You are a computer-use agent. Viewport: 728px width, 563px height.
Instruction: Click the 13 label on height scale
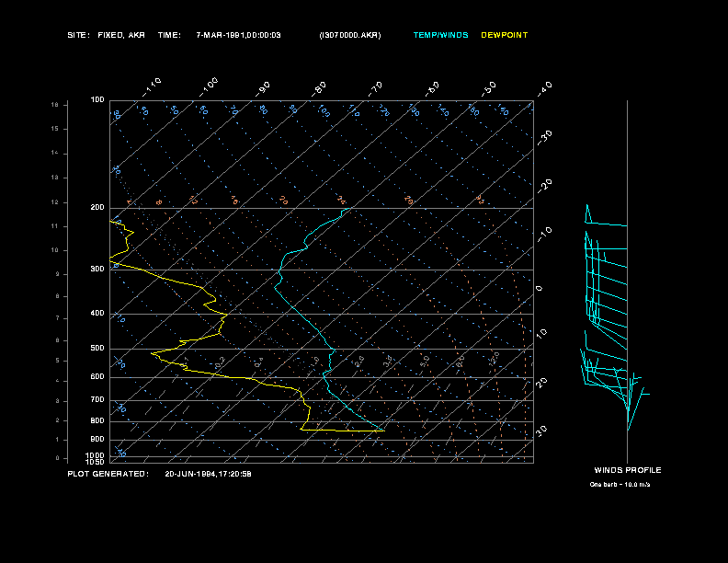(x=55, y=178)
